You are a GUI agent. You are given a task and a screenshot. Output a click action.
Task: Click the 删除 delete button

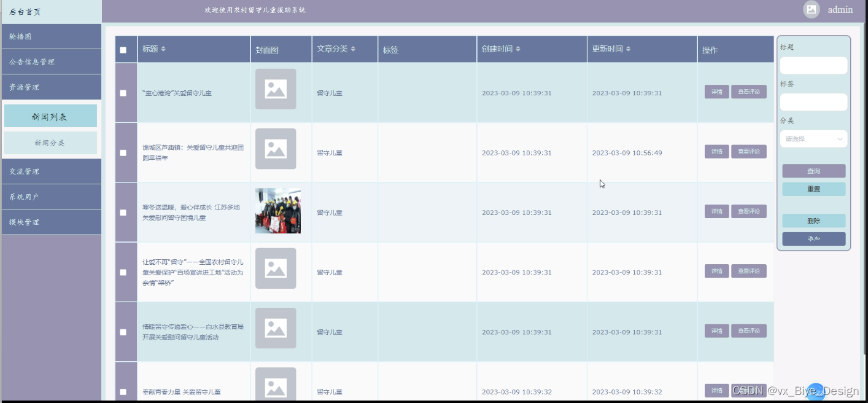coord(813,221)
